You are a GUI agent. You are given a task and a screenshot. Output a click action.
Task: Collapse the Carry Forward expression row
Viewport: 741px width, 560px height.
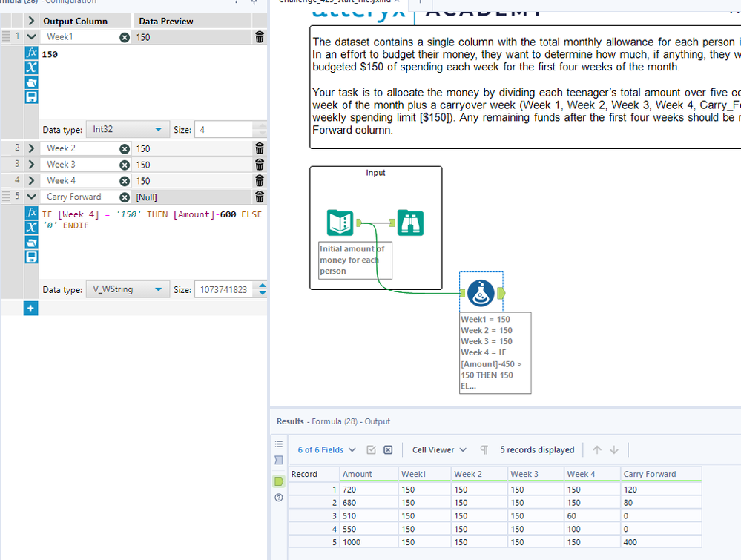click(x=31, y=197)
